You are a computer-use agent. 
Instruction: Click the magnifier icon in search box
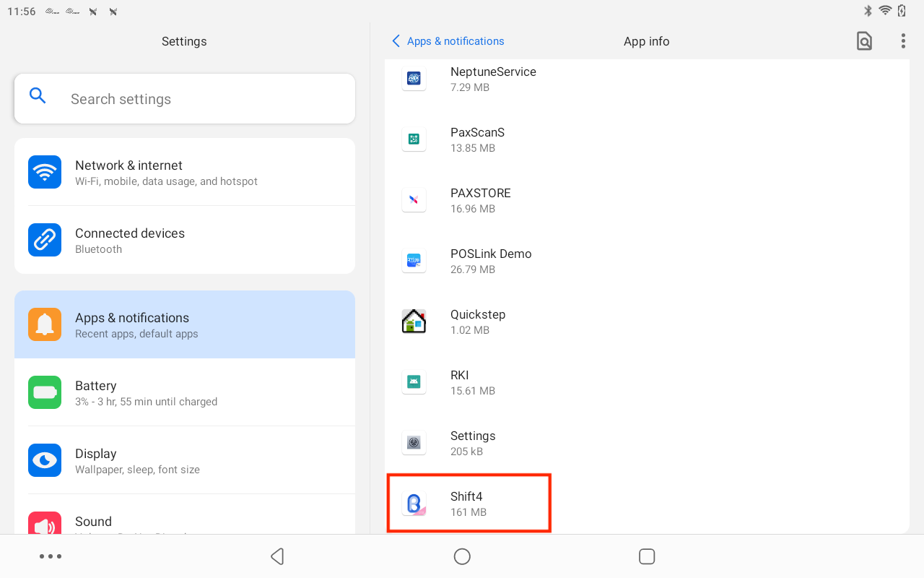click(x=38, y=95)
